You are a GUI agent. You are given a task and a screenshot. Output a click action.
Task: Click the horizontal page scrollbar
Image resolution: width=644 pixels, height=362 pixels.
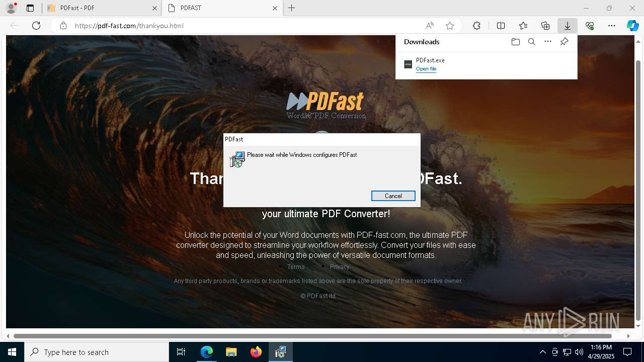click(x=312, y=336)
